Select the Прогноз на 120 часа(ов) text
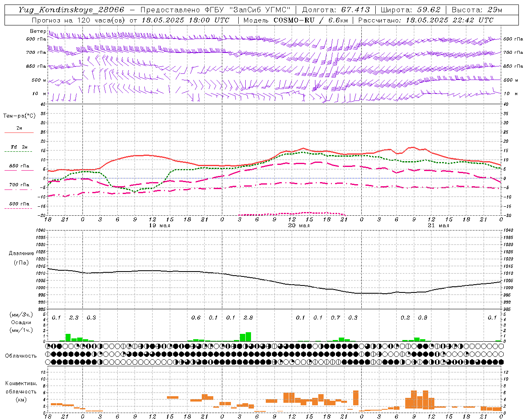This screenshot has height=420, width=525. pyautogui.click(x=79, y=20)
